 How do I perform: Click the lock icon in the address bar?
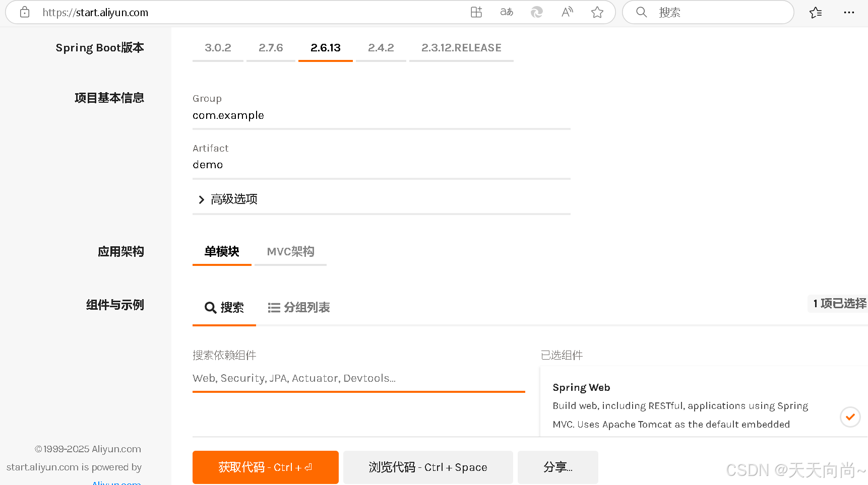(x=24, y=12)
